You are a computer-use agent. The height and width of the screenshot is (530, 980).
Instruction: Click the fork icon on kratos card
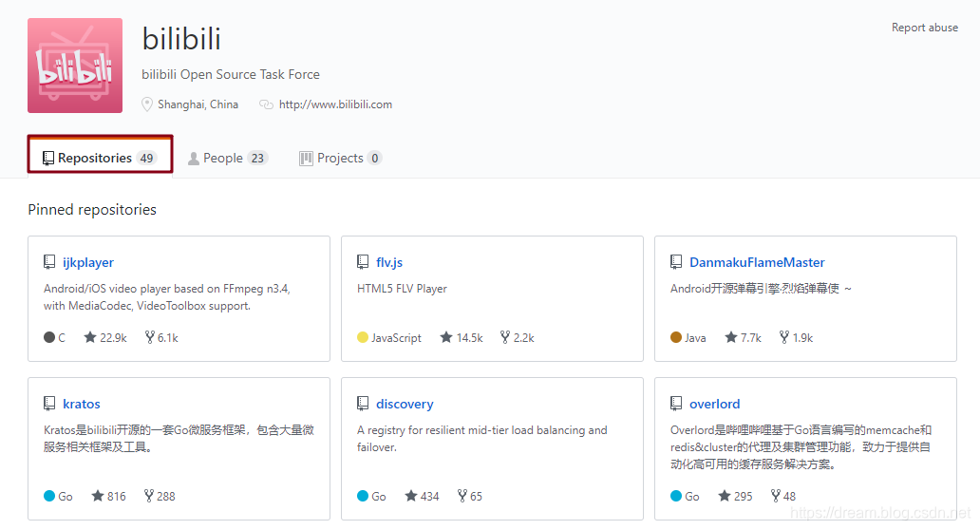[149, 496]
